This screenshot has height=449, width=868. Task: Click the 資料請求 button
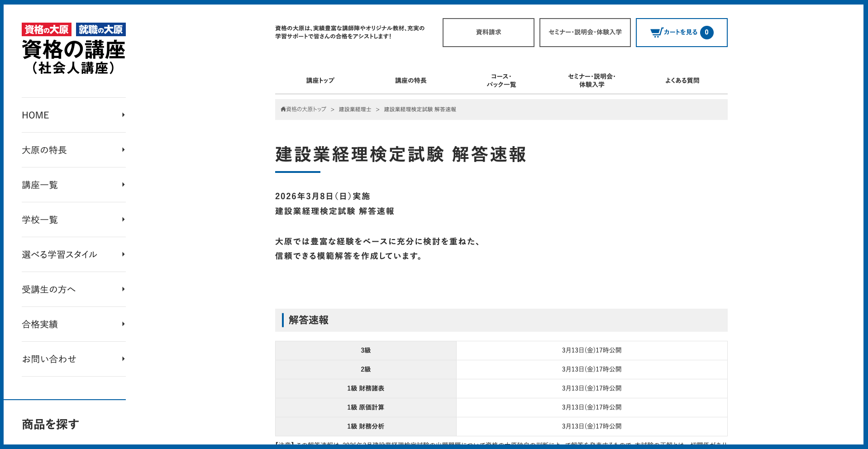(488, 32)
